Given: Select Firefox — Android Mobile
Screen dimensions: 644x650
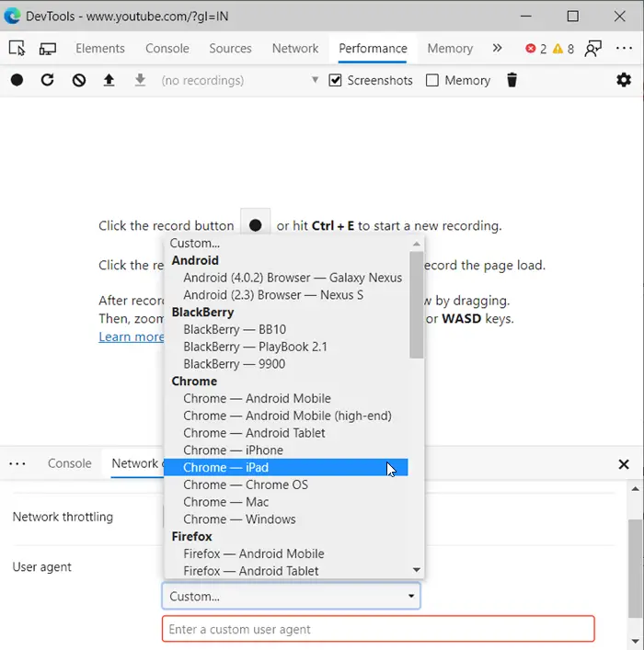Looking at the screenshot, I should click(286, 553).
